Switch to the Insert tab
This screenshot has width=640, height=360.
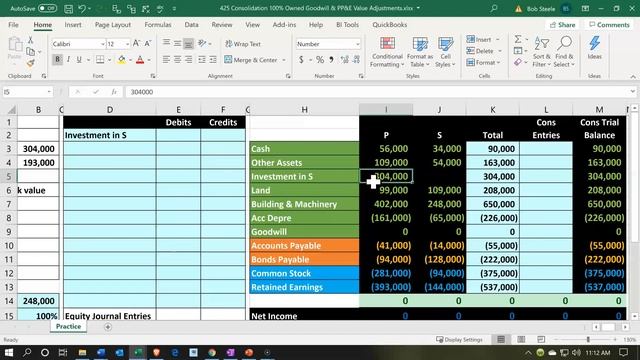click(73, 25)
